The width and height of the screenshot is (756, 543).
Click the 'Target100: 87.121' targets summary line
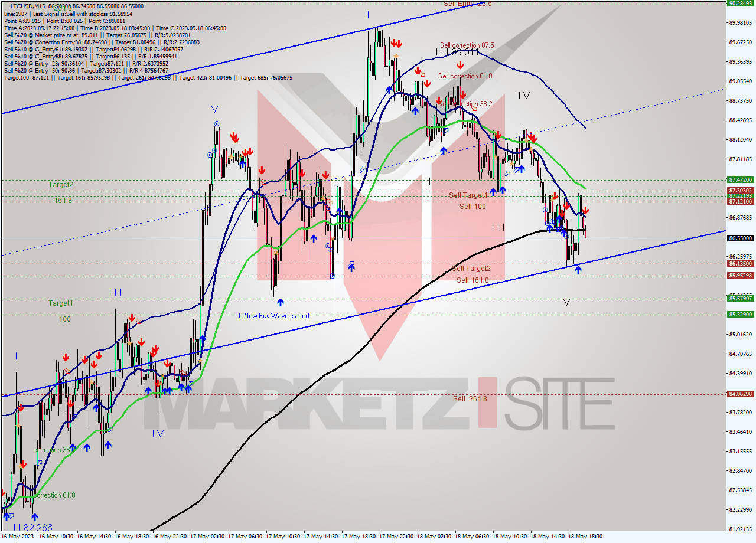click(148, 77)
